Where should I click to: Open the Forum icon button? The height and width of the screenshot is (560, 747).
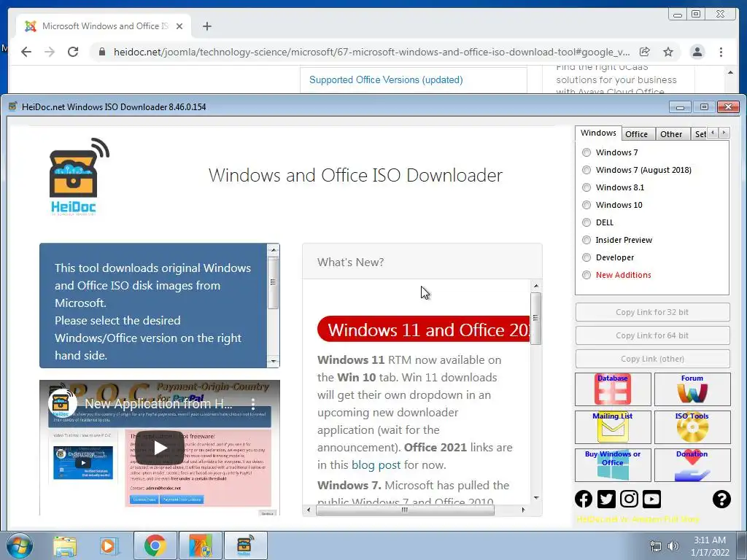pos(692,389)
